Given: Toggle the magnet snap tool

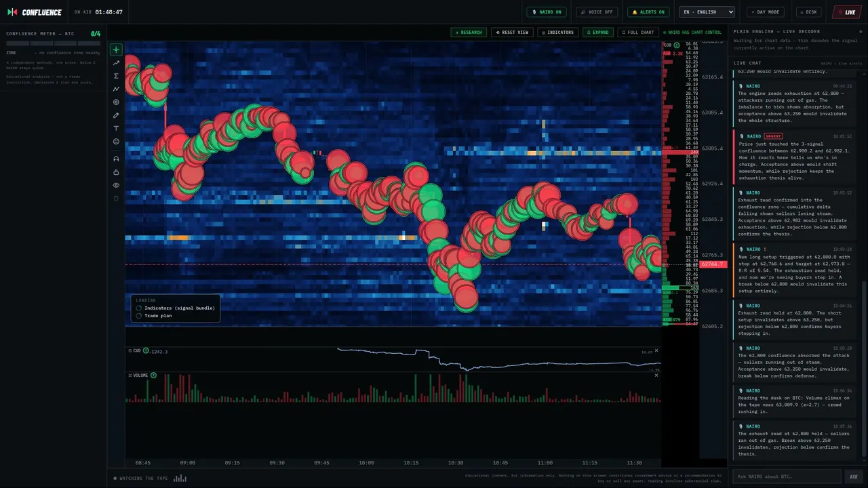Looking at the screenshot, I should [116, 159].
